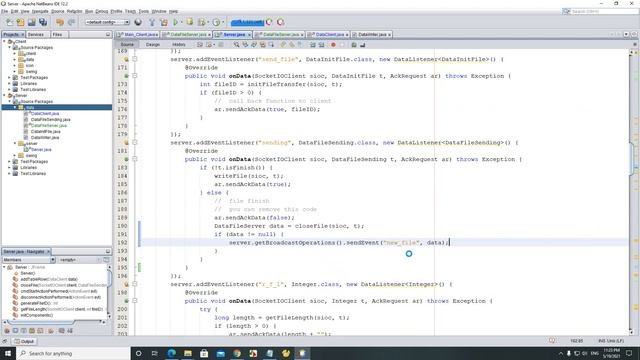Open the Output panel button
Image resolution: width=640 pixels, height=360 pixels.
[24, 341]
